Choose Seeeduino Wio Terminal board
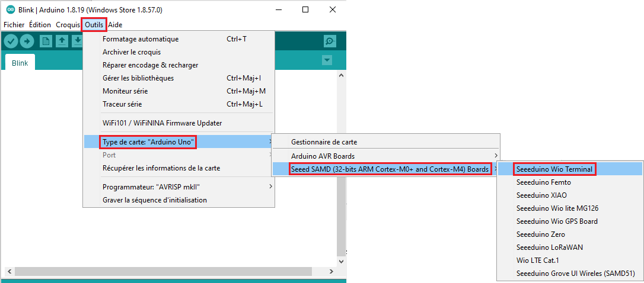 (x=570, y=169)
